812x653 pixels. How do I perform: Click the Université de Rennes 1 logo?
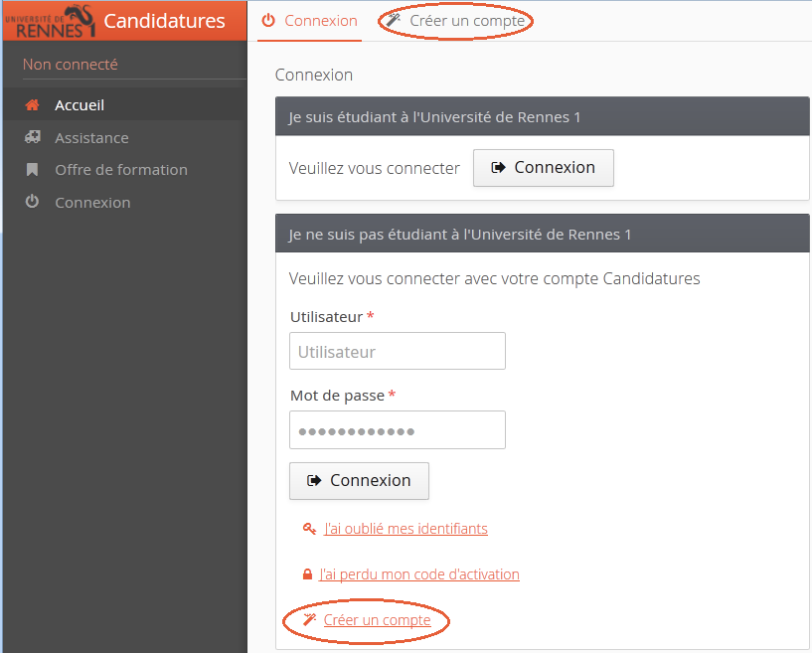51,21
